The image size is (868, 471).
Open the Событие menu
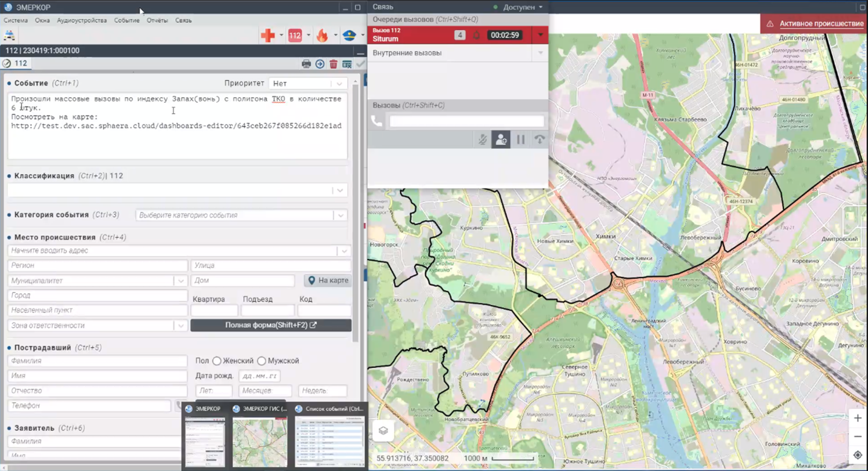pyautogui.click(x=127, y=20)
